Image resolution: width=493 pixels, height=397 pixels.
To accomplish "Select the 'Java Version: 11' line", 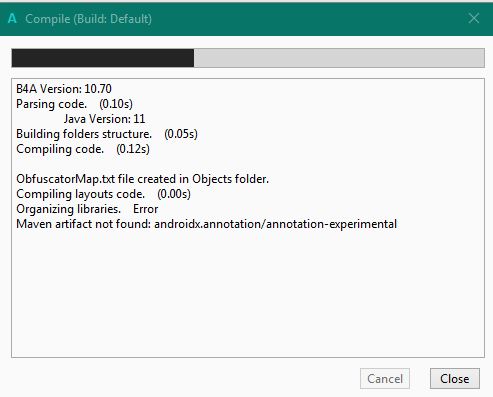I will 104,119.
